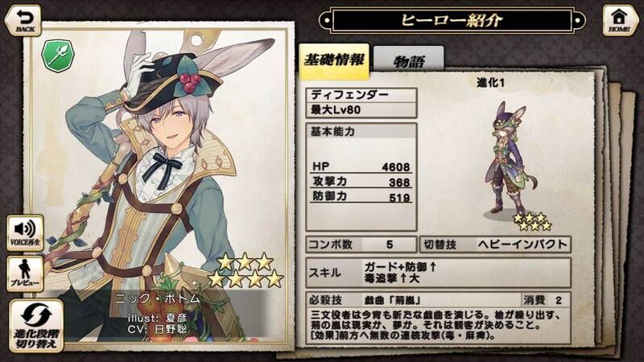Tap the 消費 cost value box

pos(546,300)
